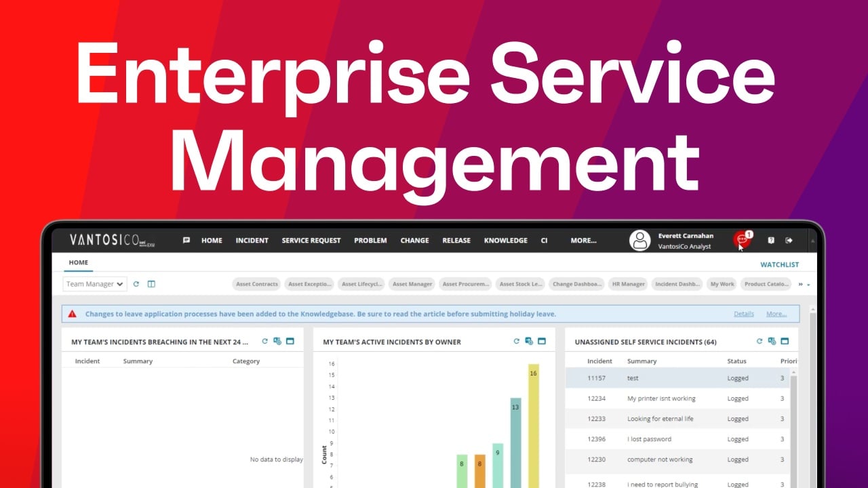Viewport: 868px width, 488px height.
Task: Open the chat notification bubble with badge
Action: pyautogui.click(x=742, y=239)
